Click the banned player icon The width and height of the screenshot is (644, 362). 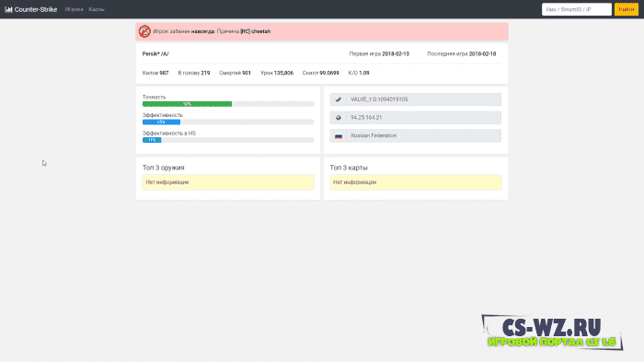pyautogui.click(x=144, y=31)
